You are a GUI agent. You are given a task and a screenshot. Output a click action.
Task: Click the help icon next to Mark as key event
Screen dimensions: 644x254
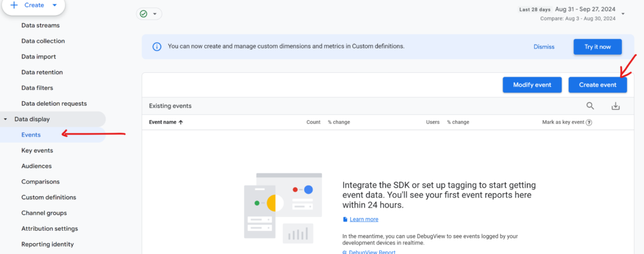click(589, 122)
